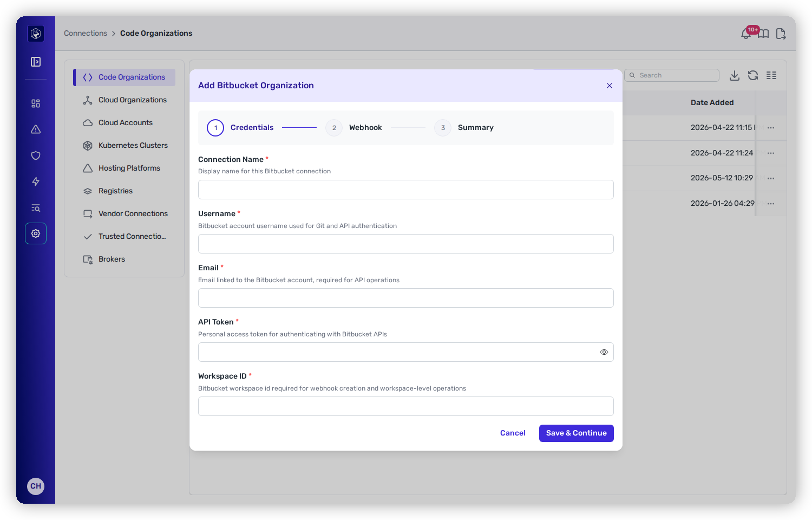Open the dashboard grid icon in the sidebar
The image size is (812, 520).
point(36,103)
